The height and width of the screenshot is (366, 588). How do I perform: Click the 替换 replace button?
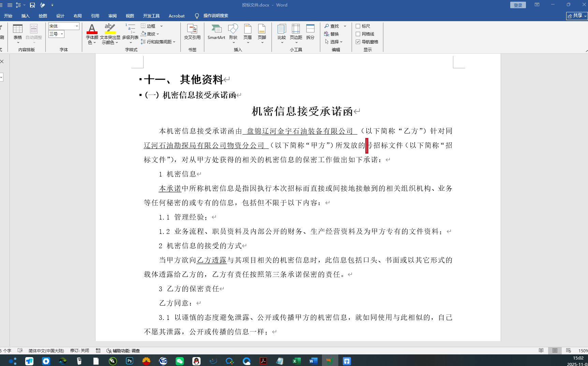point(332,34)
